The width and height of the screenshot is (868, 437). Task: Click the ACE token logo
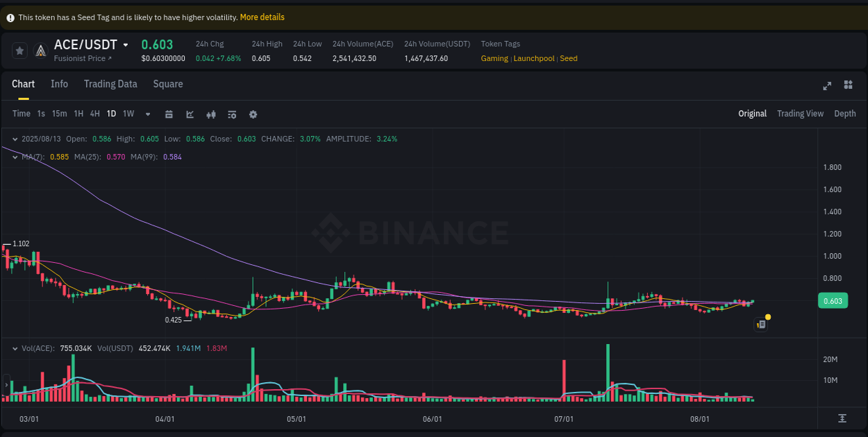point(40,50)
